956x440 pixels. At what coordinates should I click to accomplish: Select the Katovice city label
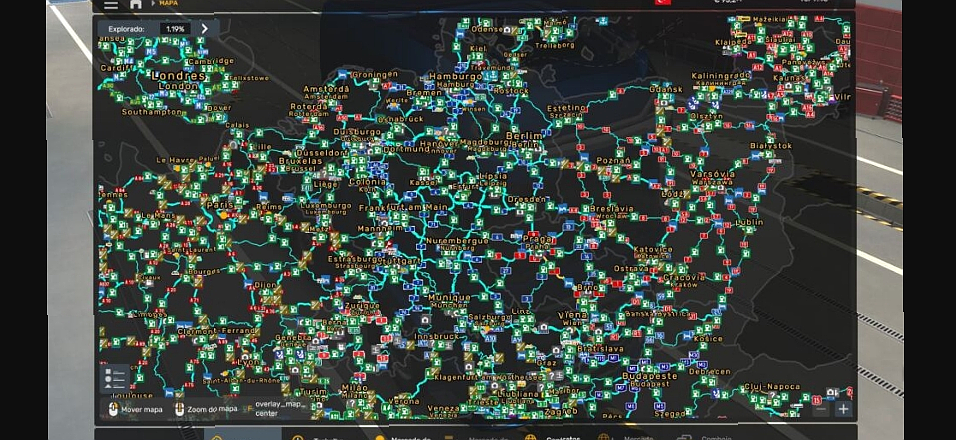[653, 250]
